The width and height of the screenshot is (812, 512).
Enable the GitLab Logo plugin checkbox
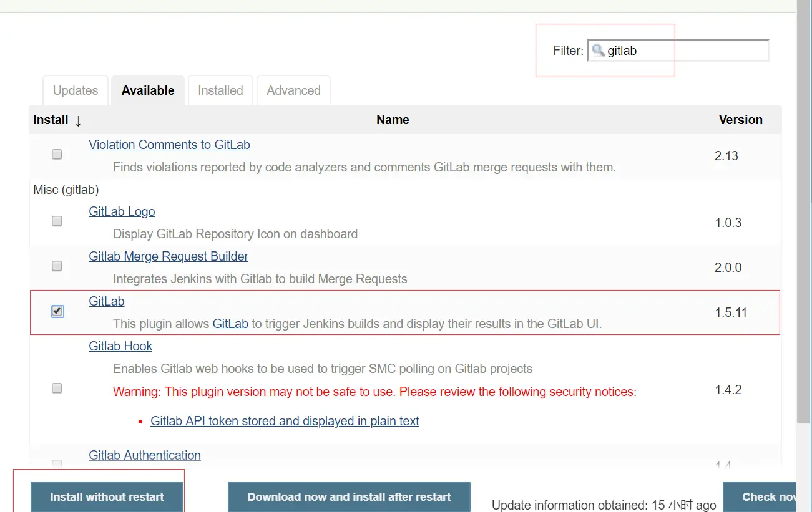57,221
